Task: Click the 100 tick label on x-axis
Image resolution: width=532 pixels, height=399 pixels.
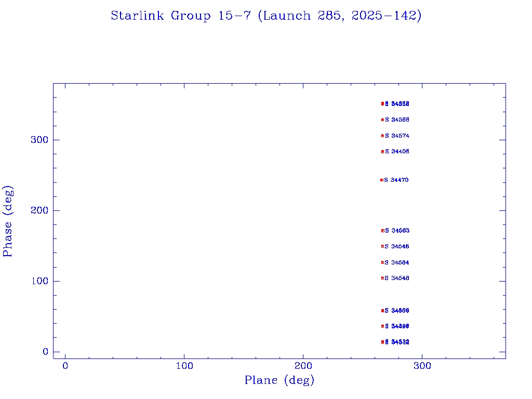Action: tap(184, 366)
